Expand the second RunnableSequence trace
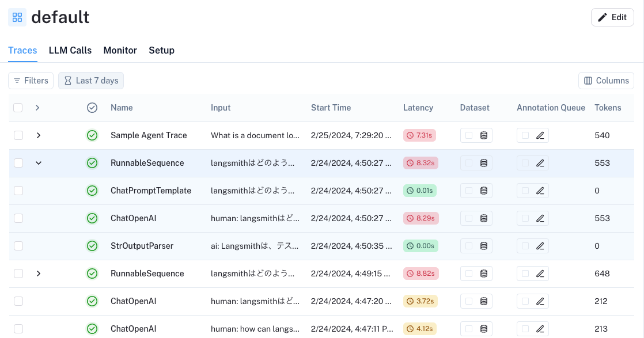The width and height of the screenshot is (644, 338). [39, 274]
